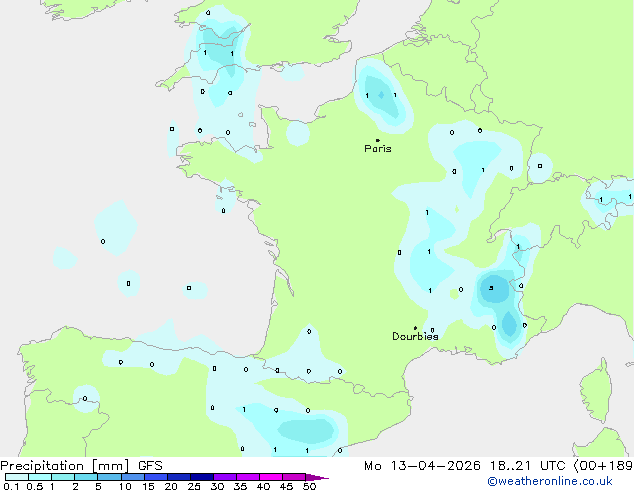
Task: Select the 40–45 mm magenta legend box
Action: (271, 477)
